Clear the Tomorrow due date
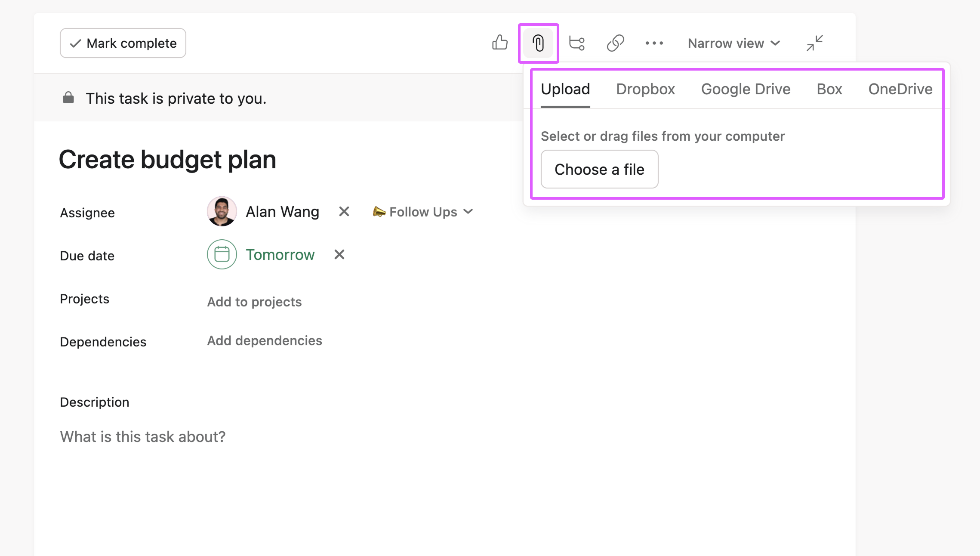This screenshot has height=556, width=980. click(x=339, y=254)
